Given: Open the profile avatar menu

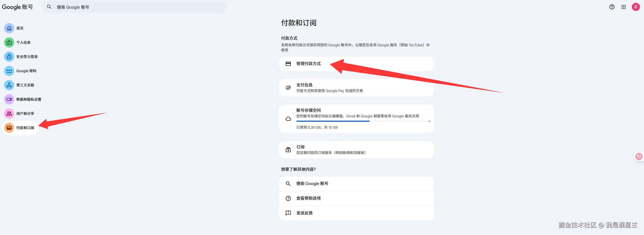Looking at the screenshot, I should [x=636, y=7].
